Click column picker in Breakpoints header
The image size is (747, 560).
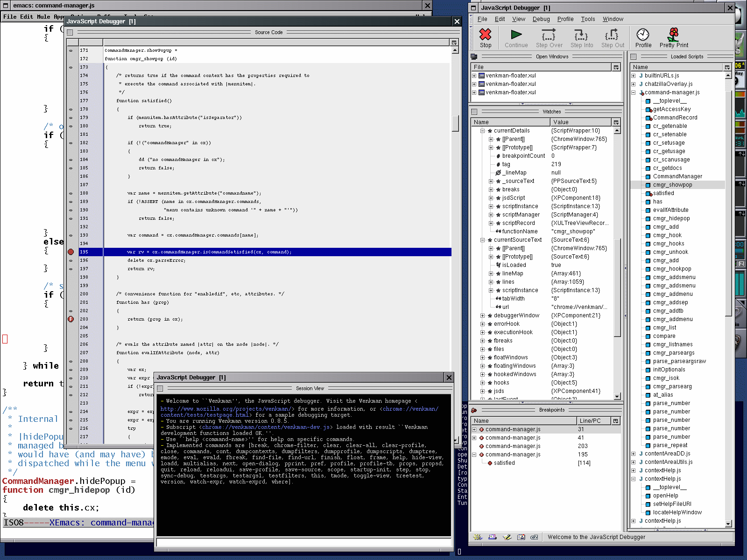[x=616, y=421]
